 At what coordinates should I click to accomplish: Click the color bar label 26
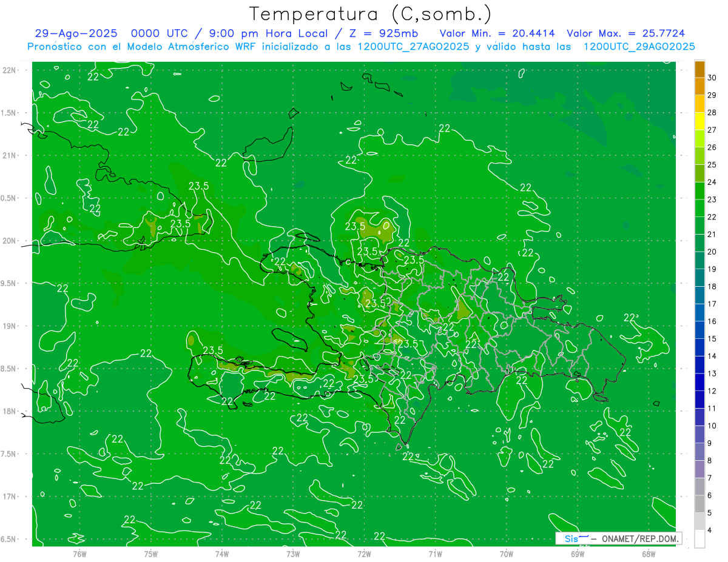712,147
